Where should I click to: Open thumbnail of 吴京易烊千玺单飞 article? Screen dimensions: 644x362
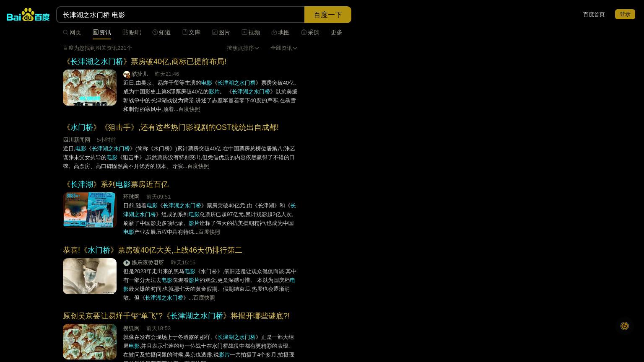[90, 342]
